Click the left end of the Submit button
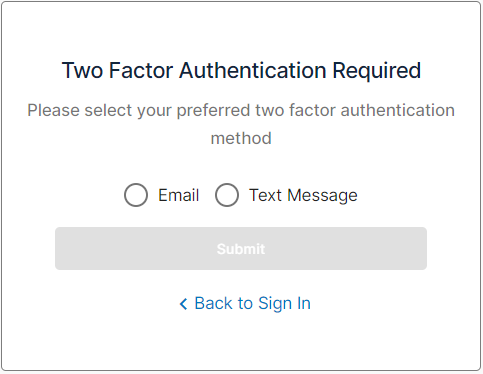Image resolution: width=483 pixels, height=374 pixels. [x=65, y=248]
